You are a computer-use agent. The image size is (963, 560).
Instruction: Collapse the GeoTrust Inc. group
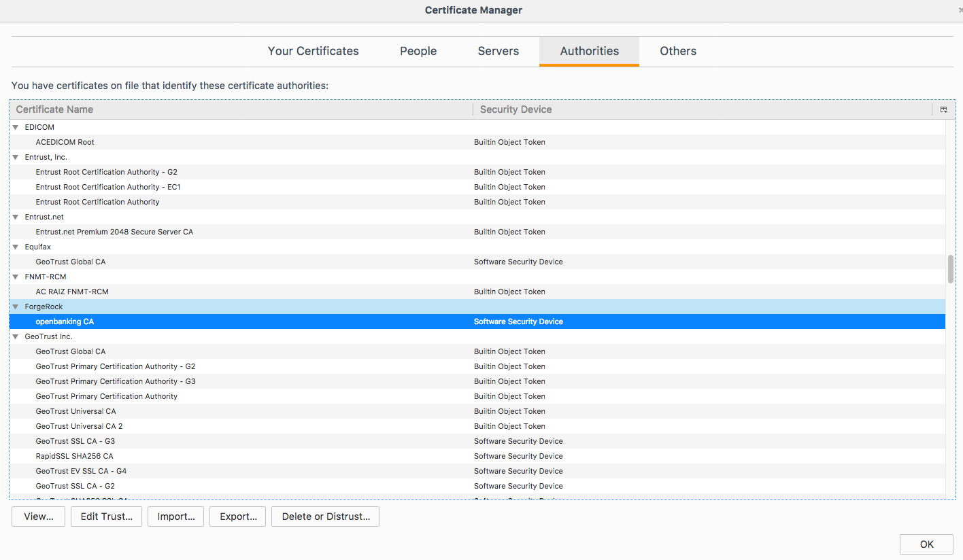16,336
